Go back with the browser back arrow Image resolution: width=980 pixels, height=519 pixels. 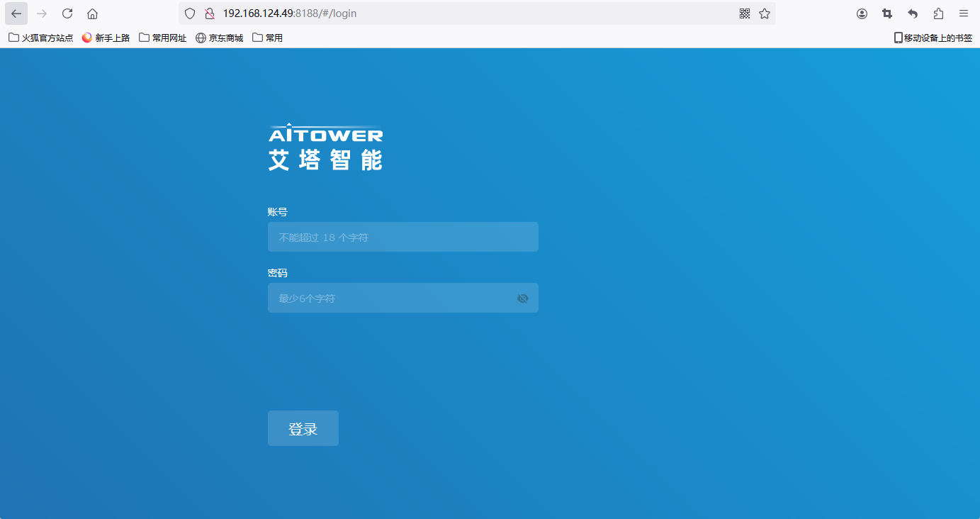point(16,13)
